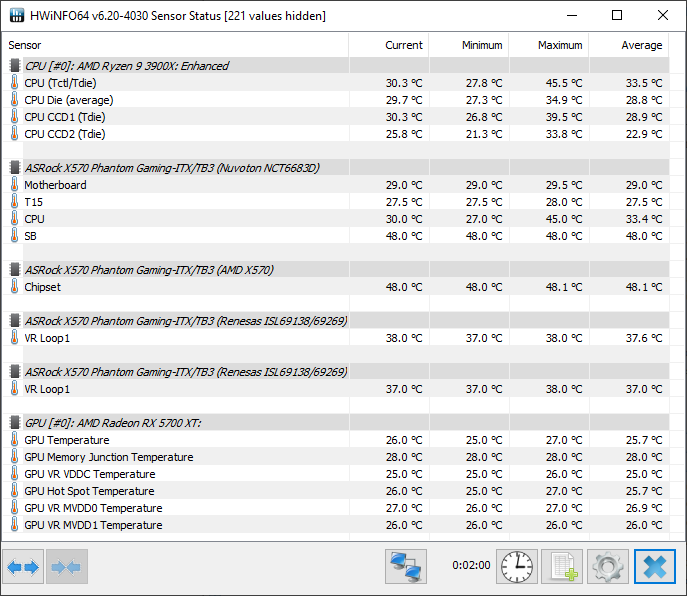Image resolution: width=687 pixels, height=596 pixels.
Task: Click the chip icon beside AMD X570 header
Action: point(14,270)
